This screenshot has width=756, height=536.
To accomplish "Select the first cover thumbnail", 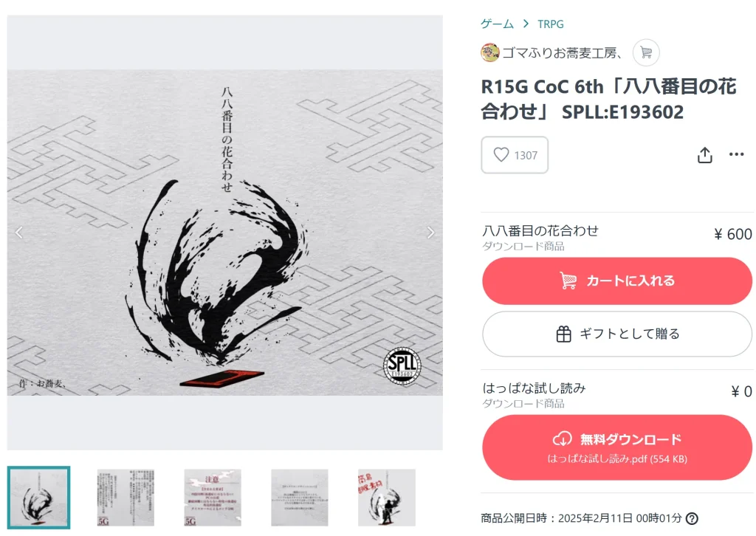I will tap(38, 498).
